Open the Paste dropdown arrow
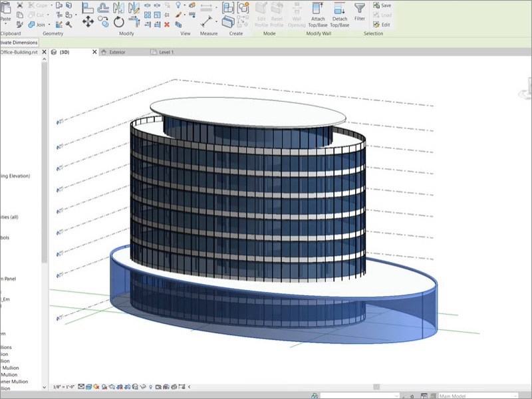532x399 pixels. click(5, 24)
